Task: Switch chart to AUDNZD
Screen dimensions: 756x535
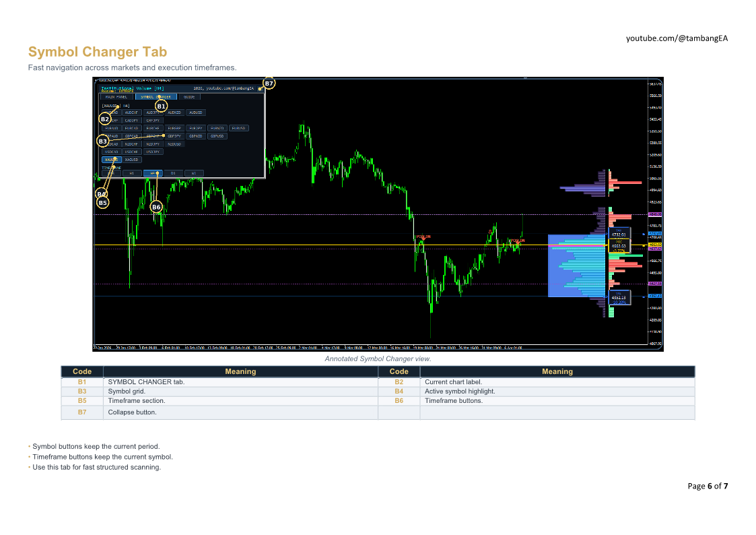Action: [174, 113]
